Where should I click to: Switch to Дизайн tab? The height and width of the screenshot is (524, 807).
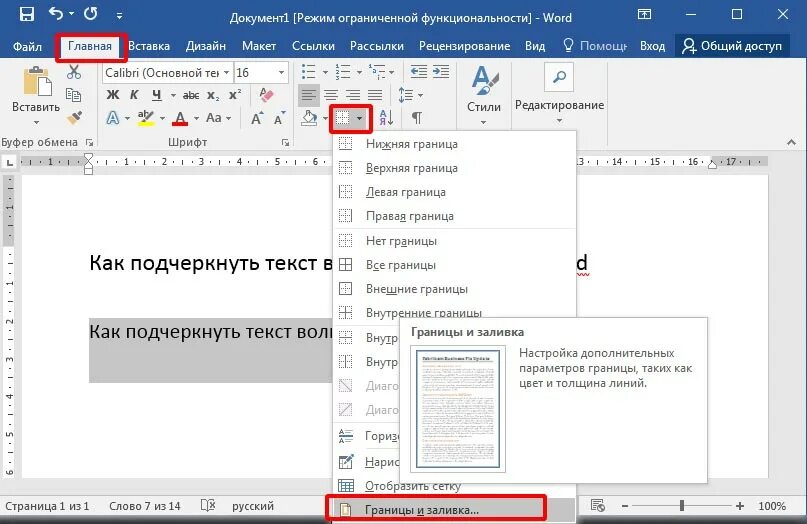pyautogui.click(x=206, y=46)
